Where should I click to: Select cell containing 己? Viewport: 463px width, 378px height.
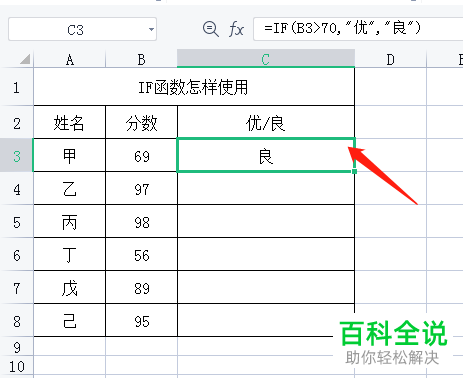70,320
